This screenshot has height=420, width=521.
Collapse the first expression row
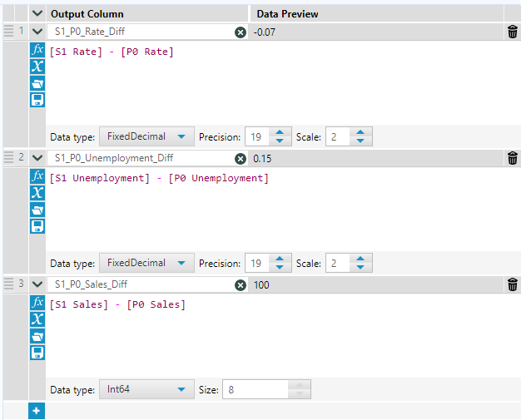click(x=37, y=32)
